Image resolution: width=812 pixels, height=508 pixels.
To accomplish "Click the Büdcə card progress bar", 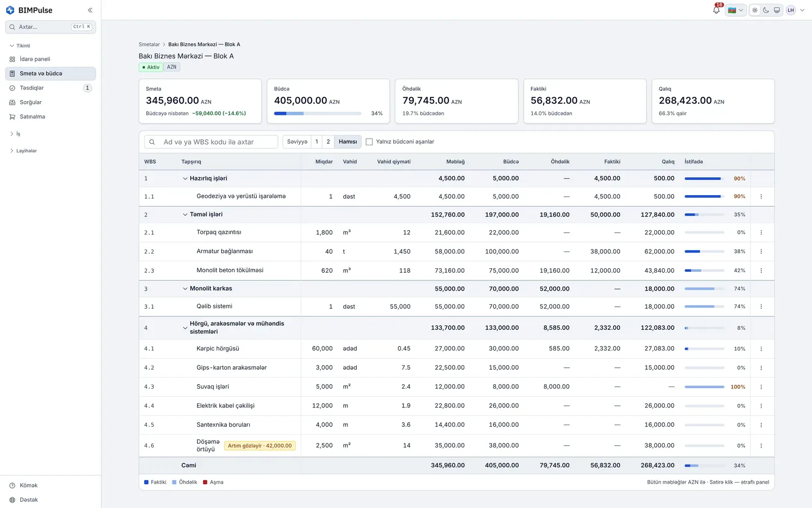I will click(318, 113).
